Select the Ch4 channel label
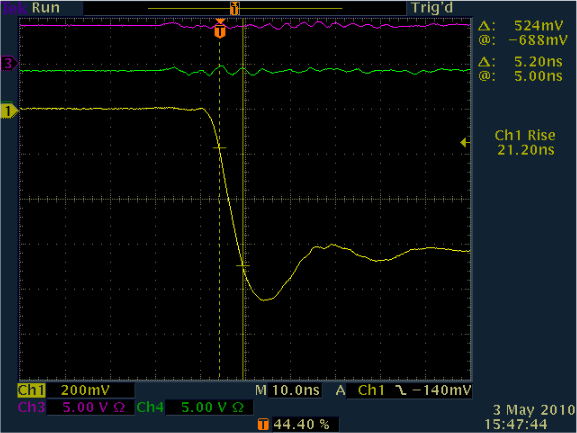The image size is (577, 433). click(x=150, y=407)
